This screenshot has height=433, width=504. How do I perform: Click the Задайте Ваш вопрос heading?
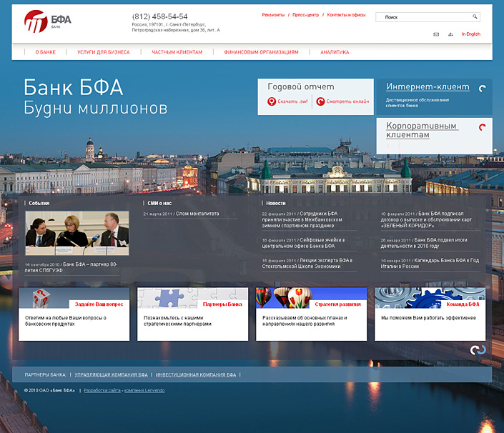point(99,304)
